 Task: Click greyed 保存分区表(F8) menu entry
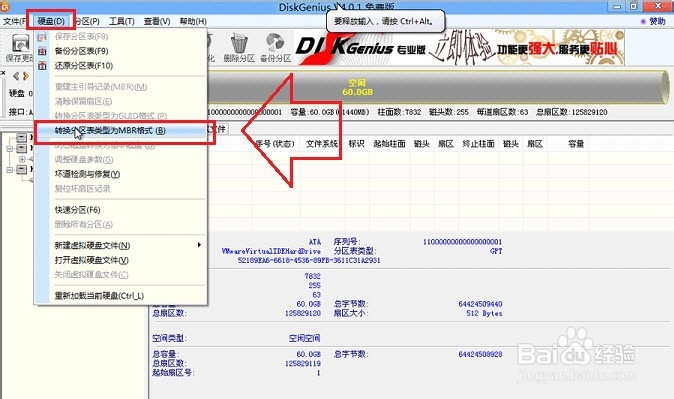82,37
